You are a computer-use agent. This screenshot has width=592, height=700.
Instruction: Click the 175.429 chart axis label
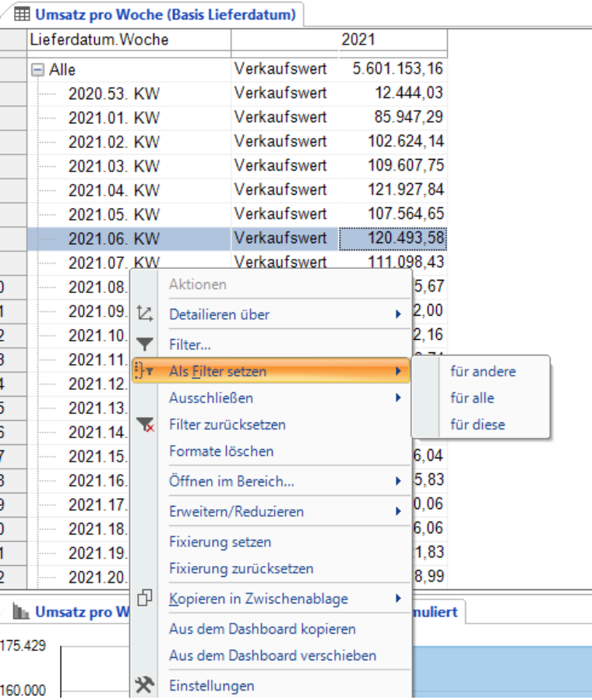[x=23, y=645]
